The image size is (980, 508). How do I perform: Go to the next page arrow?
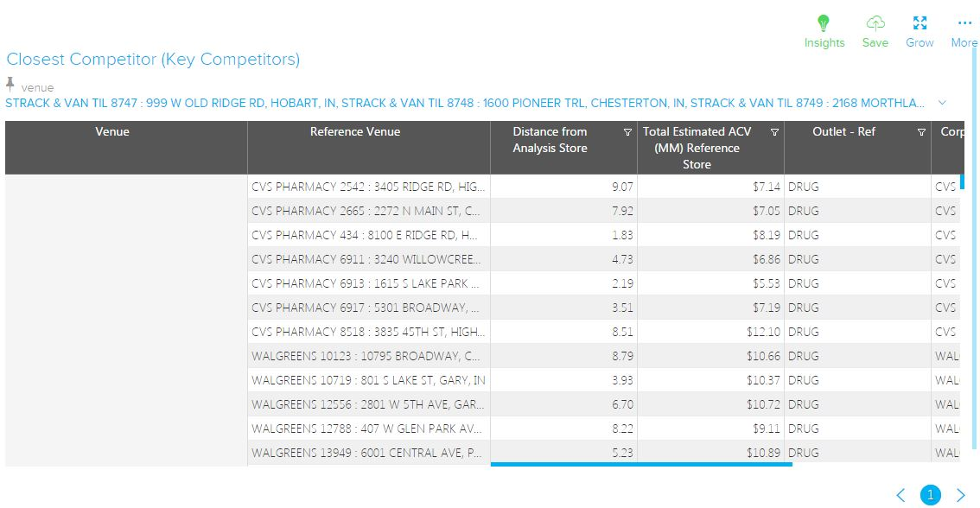pyautogui.click(x=960, y=495)
